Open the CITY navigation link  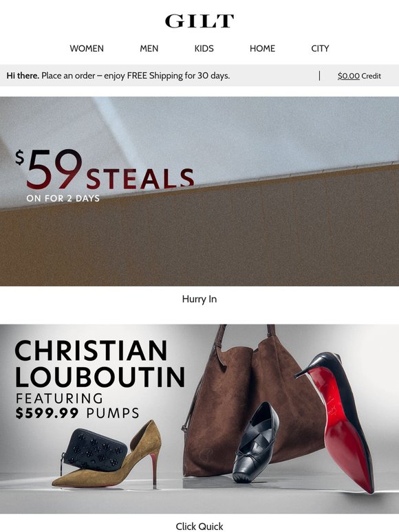pyautogui.click(x=320, y=49)
